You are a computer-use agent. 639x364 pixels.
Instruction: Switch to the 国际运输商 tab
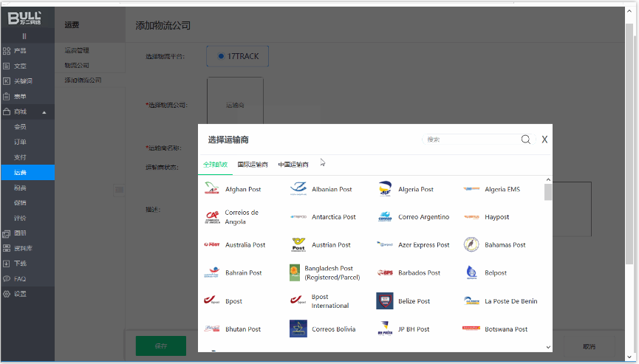(x=253, y=165)
